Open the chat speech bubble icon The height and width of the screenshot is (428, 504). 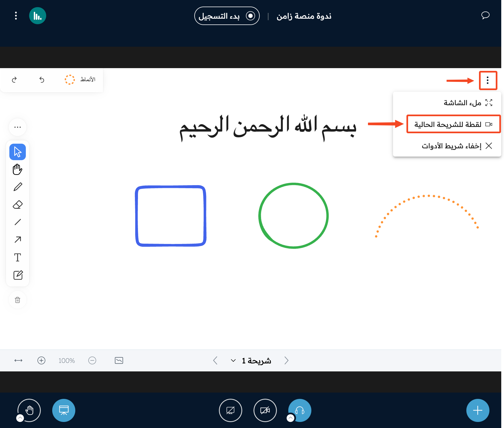point(485,15)
